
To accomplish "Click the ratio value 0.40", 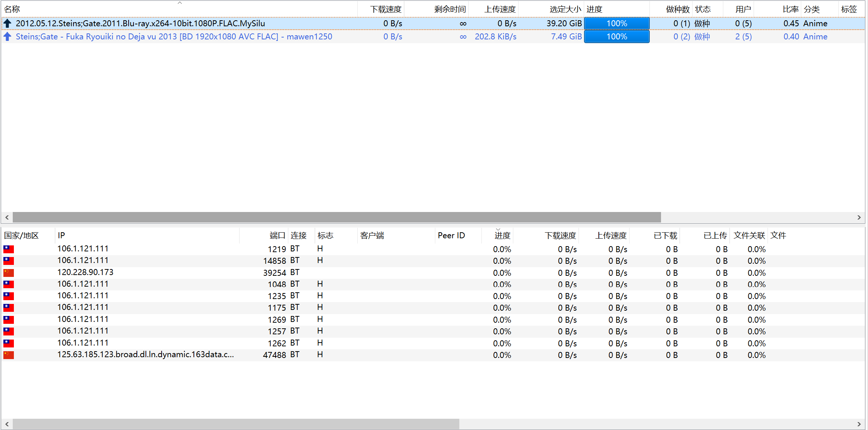I will [x=791, y=36].
